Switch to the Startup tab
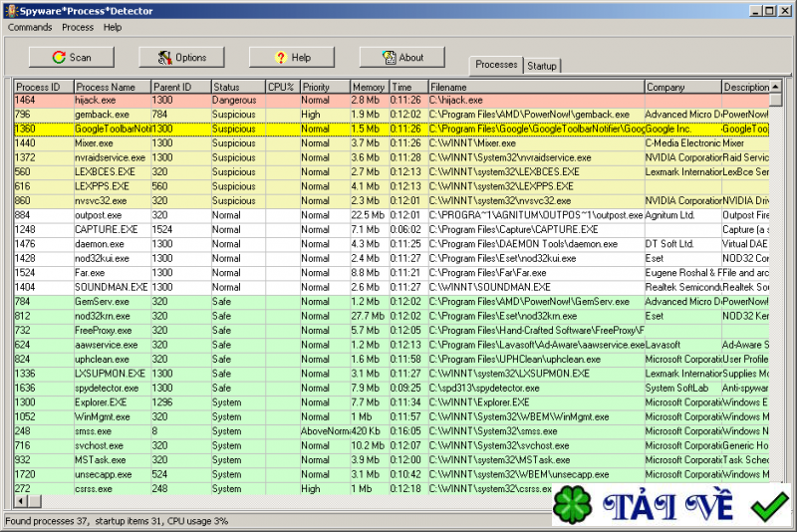This screenshot has width=797, height=532. [x=542, y=66]
